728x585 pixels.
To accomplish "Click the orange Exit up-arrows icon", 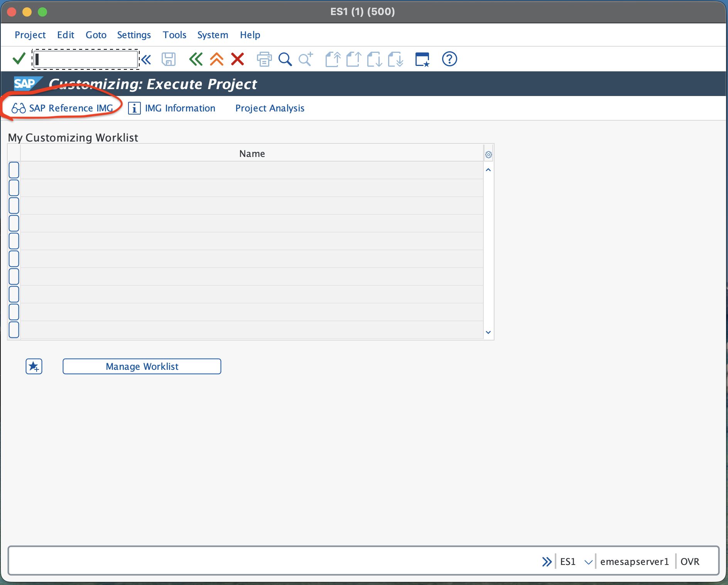I will (x=217, y=59).
